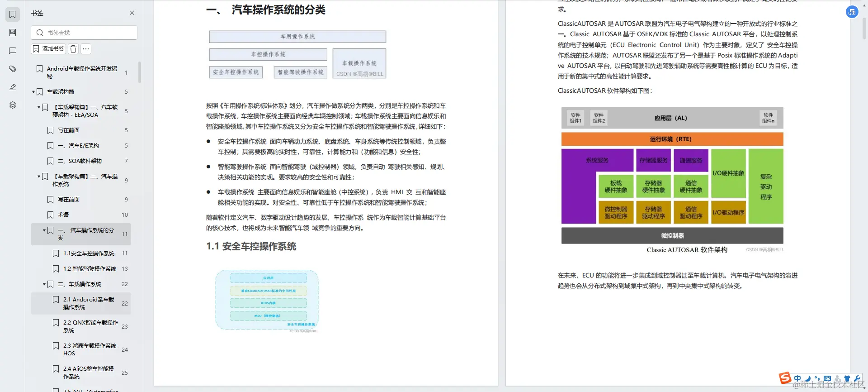Image resolution: width=868 pixels, height=392 pixels.
Task: Collapse 【车载架构篇】二、汽车操作系统 node
Action: point(39,177)
